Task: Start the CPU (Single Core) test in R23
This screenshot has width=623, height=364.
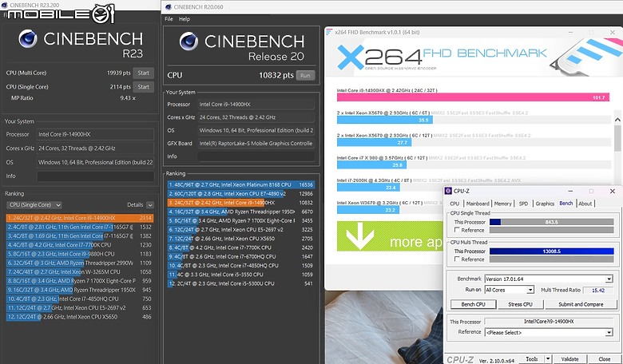Action: pyautogui.click(x=144, y=86)
